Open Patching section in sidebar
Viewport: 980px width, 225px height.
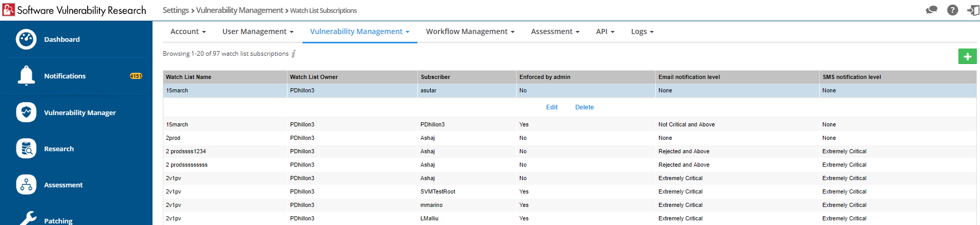point(58,220)
